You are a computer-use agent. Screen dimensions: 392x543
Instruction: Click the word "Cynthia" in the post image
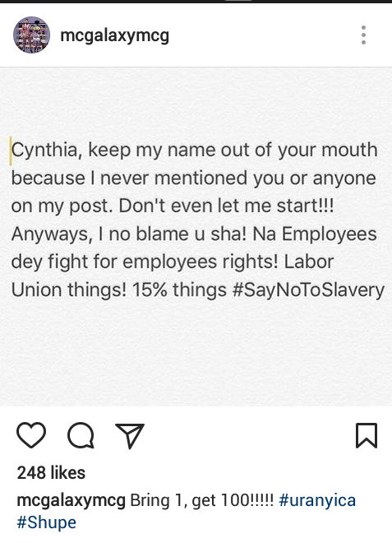point(44,151)
